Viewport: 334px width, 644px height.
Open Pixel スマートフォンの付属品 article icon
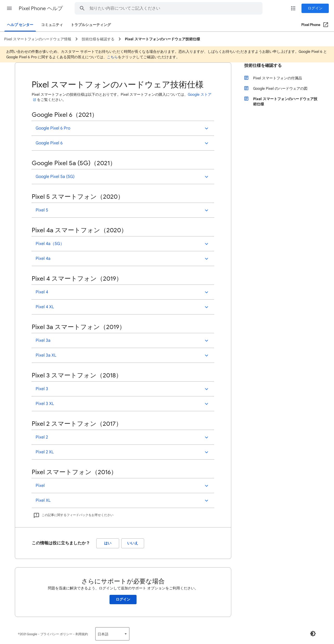click(246, 78)
